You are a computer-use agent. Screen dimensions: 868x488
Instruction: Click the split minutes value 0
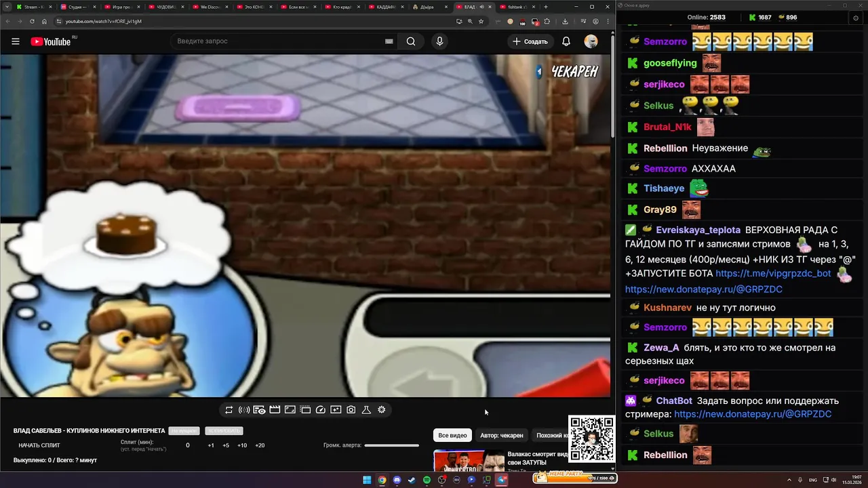[x=188, y=445]
